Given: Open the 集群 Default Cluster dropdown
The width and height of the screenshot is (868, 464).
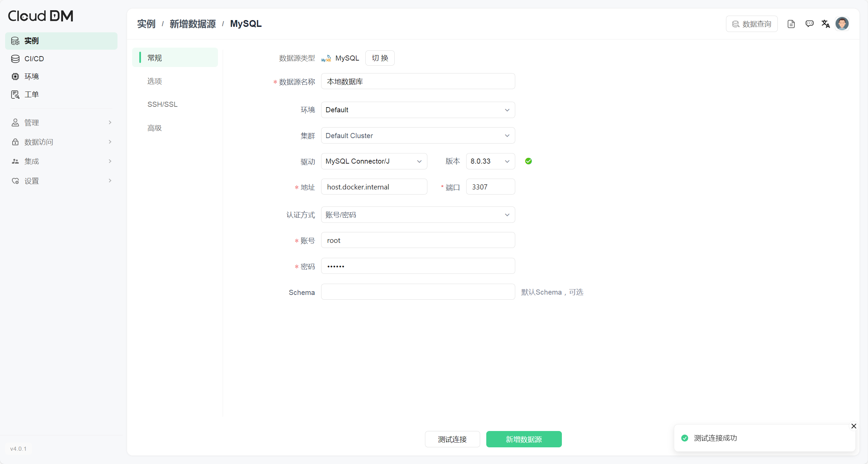Looking at the screenshot, I should tap(418, 136).
